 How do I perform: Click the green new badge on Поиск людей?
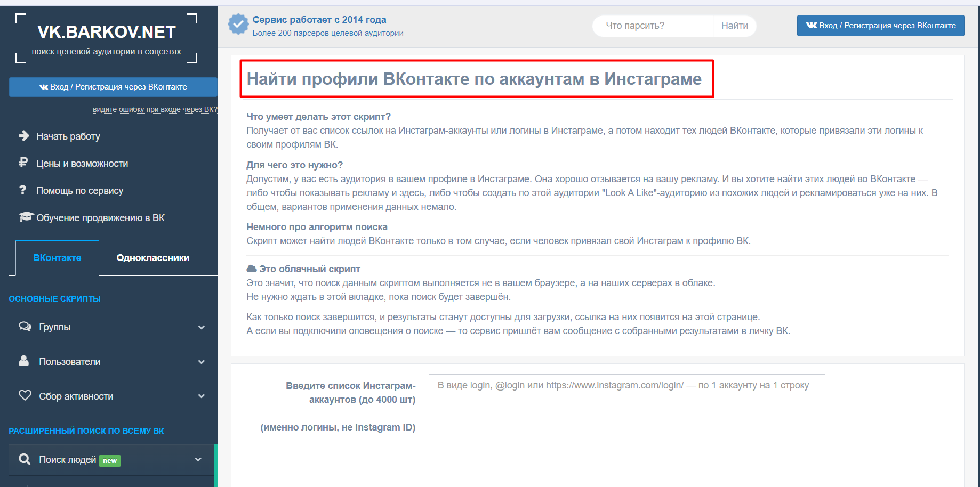[x=110, y=461]
